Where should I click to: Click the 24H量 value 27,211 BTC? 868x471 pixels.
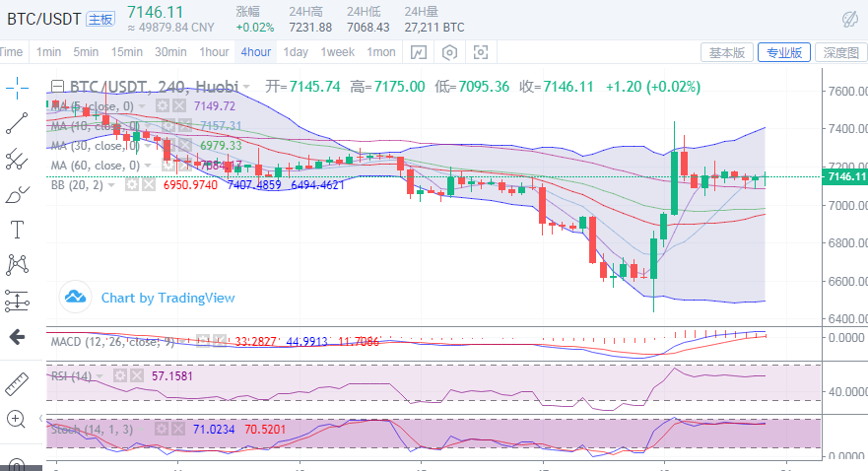point(434,28)
